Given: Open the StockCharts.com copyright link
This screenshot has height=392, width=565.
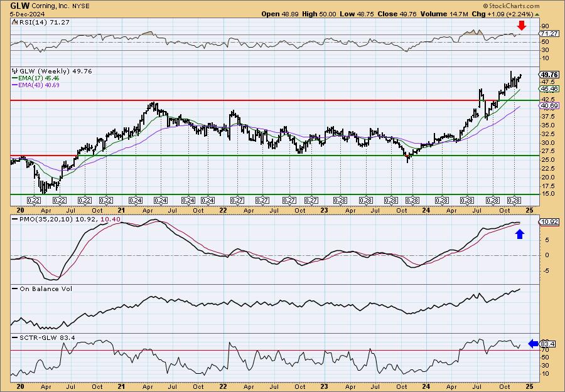Looking at the screenshot, I should click(x=511, y=6).
